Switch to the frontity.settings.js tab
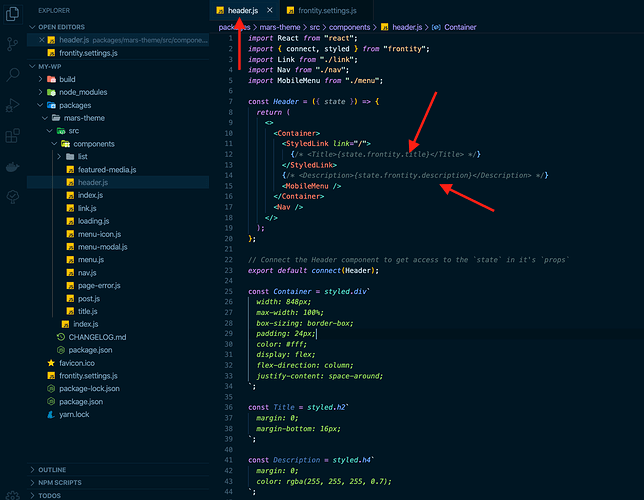Viewport: 644px width, 500px height. [x=327, y=10]
